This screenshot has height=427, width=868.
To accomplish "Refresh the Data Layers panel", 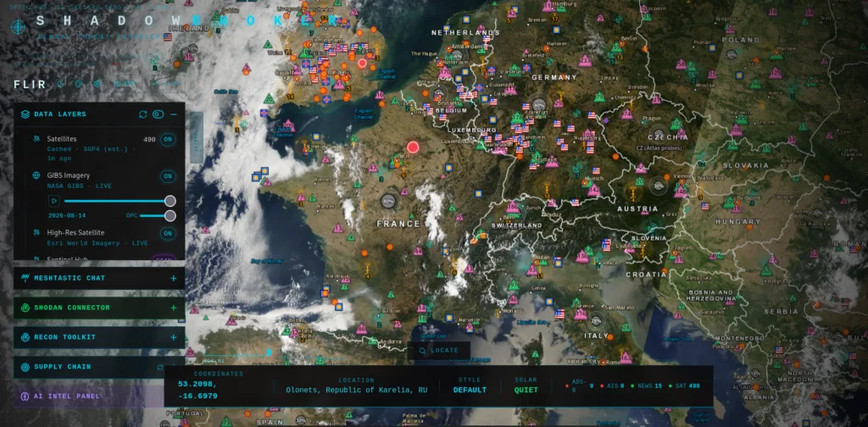I will coord(142,114).
